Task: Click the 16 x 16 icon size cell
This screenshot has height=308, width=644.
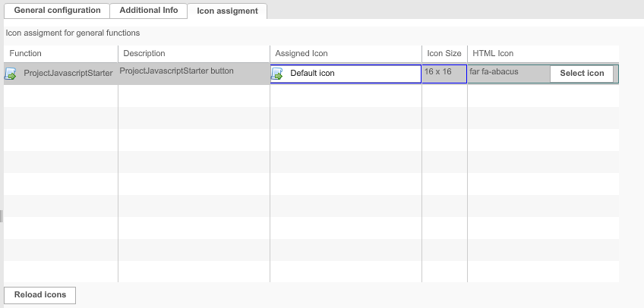Action: 438,71
